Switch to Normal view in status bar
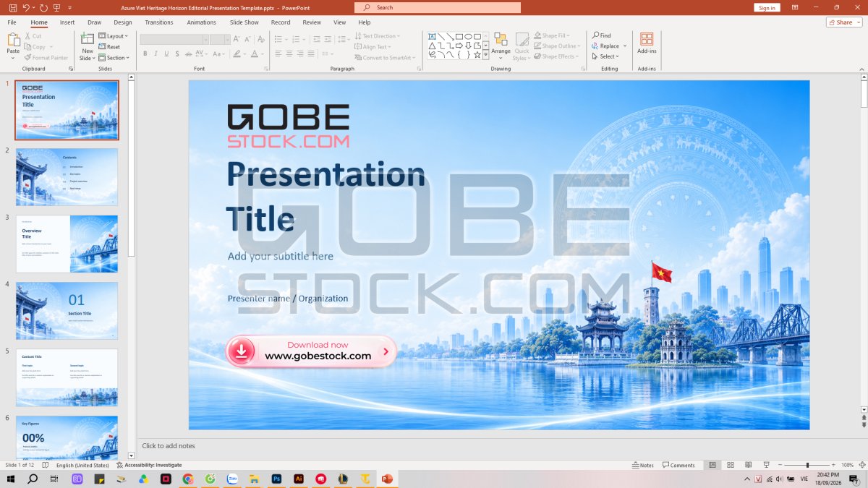The height and width of the screenshot is (488, 868). 712,465
